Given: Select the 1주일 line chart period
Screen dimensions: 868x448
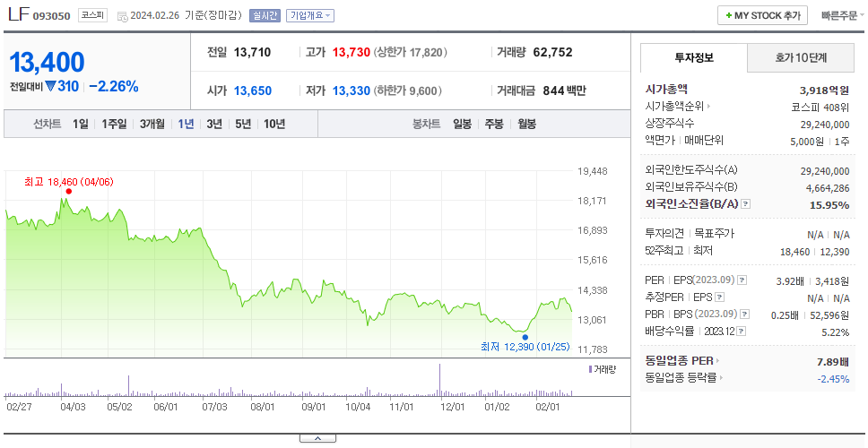Looking at the screenshot, I should click(114, 124).
